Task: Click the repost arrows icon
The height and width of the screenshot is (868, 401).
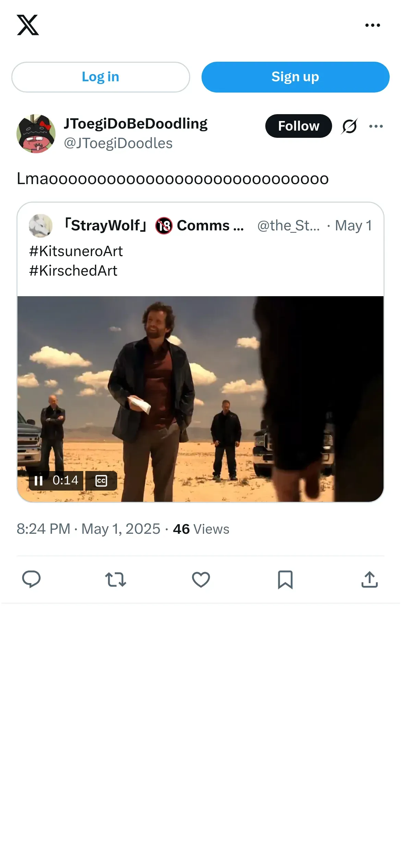Action: (116, 579)
